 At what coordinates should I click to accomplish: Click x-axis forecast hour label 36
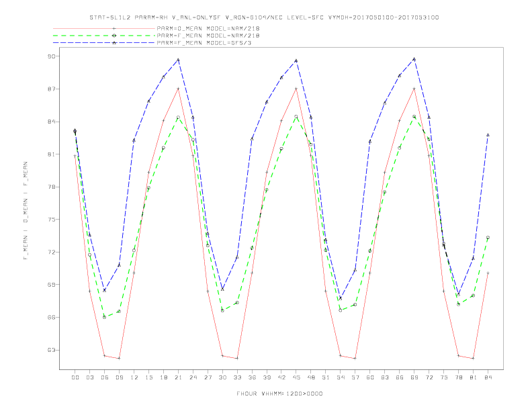coord(252,377)
